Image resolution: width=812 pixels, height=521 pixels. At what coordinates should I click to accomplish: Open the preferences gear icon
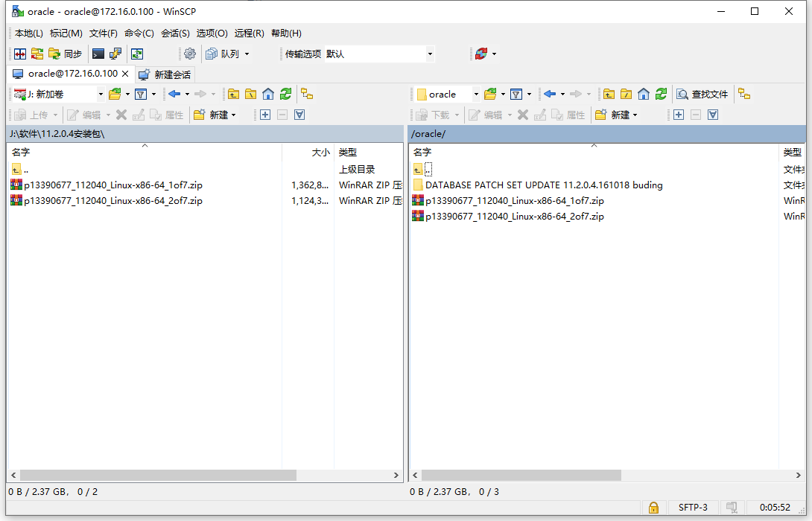pyautogui.click(x=190, y=54)
